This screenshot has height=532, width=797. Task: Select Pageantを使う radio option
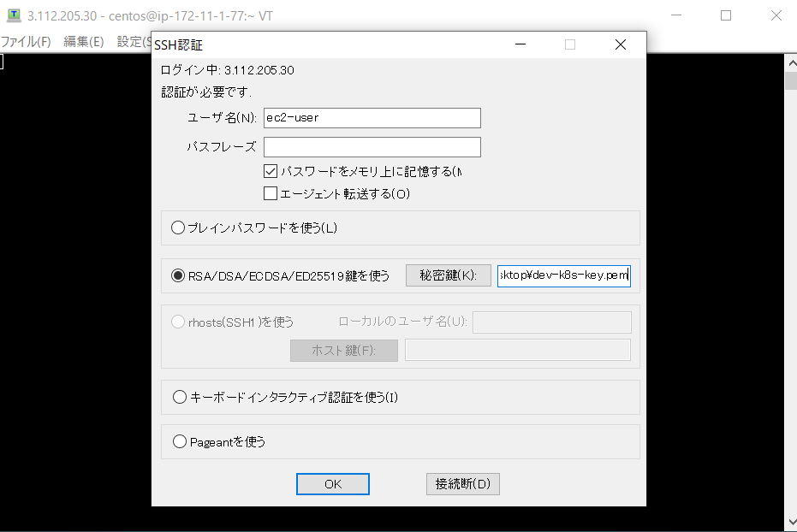point(179,442)
